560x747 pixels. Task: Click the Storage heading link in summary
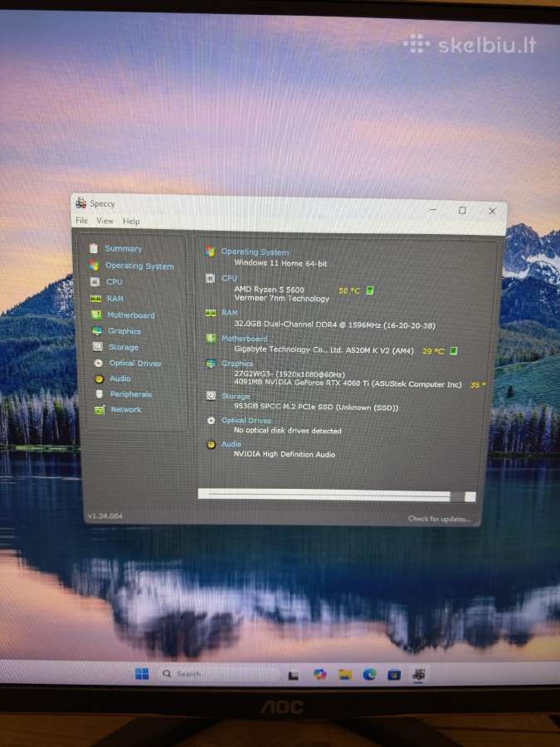(x=236, y=397)
